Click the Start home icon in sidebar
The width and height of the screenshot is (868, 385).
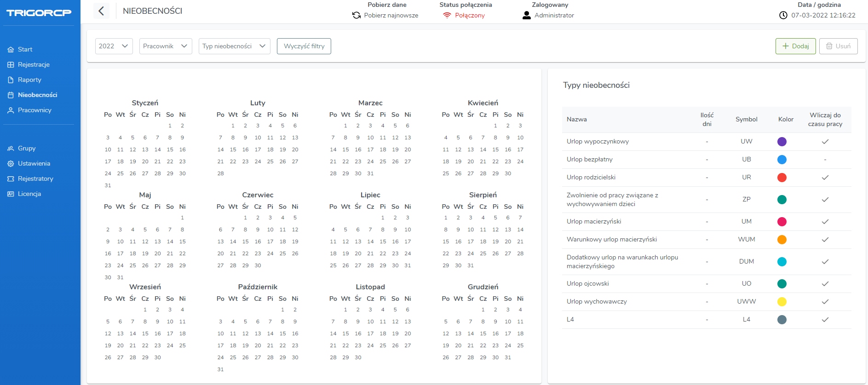click(11, 50)
